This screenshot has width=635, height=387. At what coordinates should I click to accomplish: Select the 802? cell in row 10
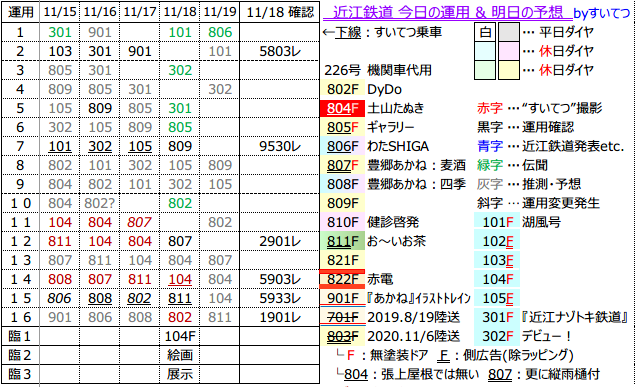100,203
